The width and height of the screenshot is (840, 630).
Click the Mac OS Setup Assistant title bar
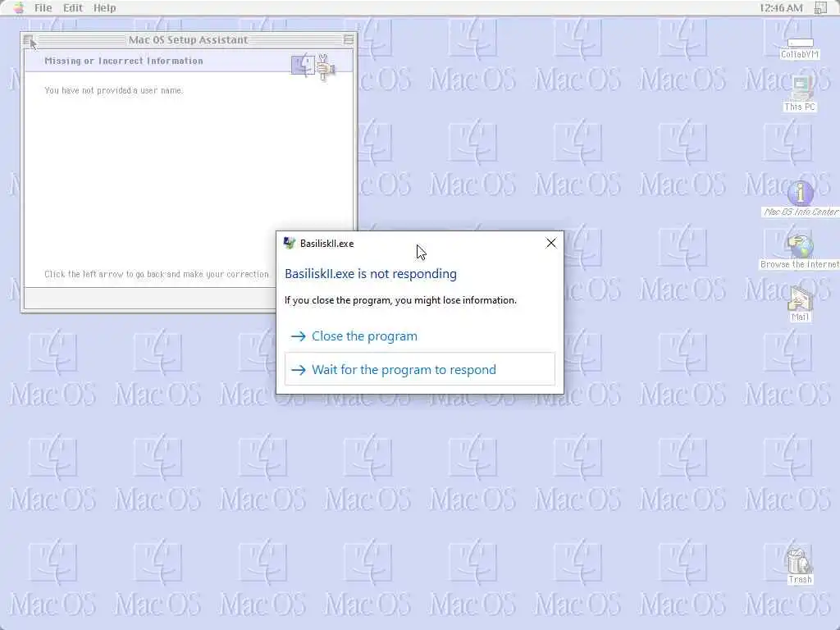click(188, 39)
